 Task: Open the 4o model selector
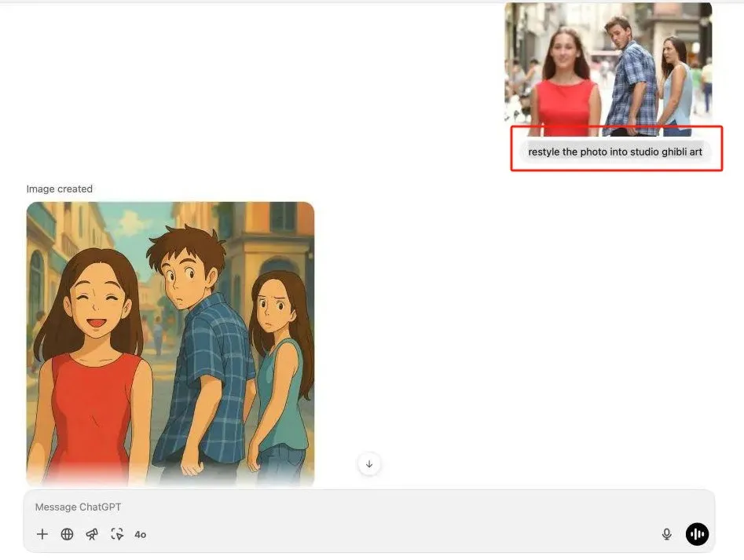(141, 535)
